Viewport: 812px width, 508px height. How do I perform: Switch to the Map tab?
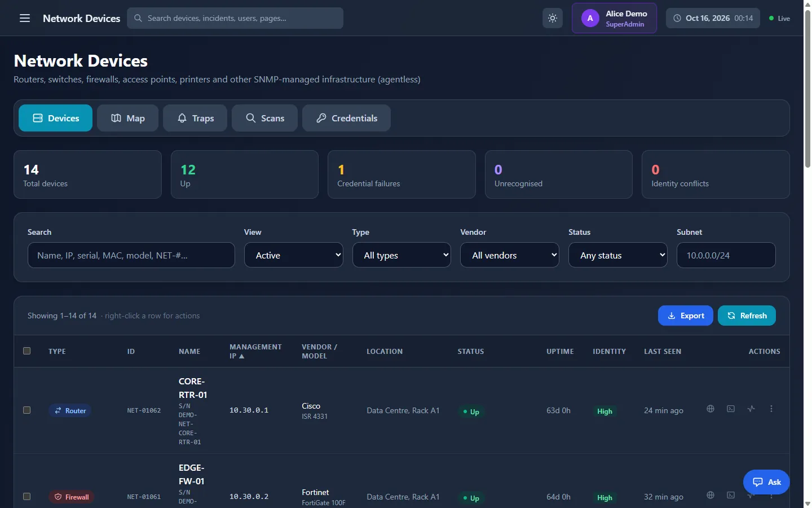(x=127, y=118)
